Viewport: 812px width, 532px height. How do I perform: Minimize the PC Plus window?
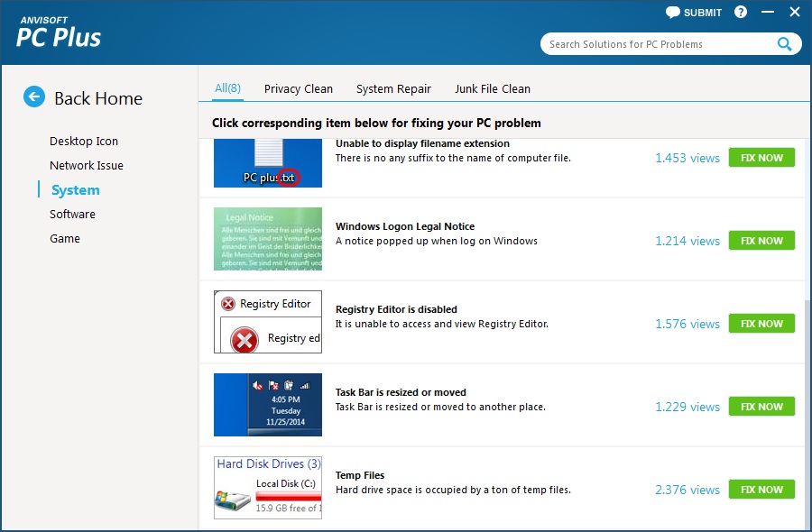click(768, 12)
